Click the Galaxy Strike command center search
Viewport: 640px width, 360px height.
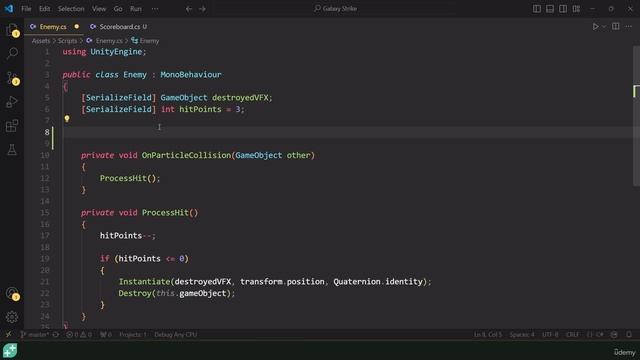(336, 9)
